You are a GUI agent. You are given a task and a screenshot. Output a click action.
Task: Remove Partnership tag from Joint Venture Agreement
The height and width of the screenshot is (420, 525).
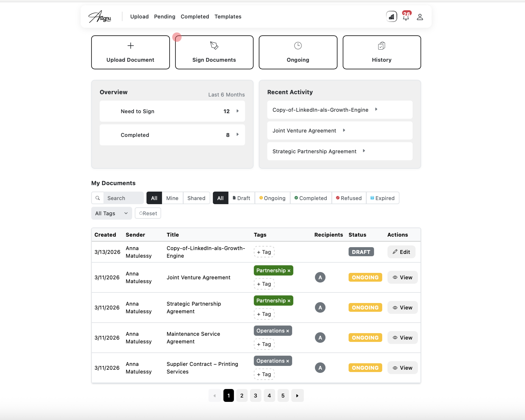coord(289,271)
